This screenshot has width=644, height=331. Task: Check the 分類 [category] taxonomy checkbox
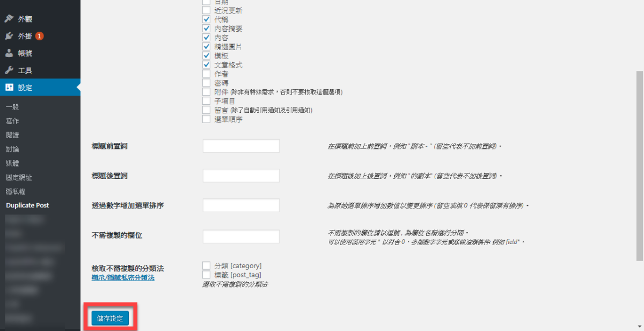point(206,265)
